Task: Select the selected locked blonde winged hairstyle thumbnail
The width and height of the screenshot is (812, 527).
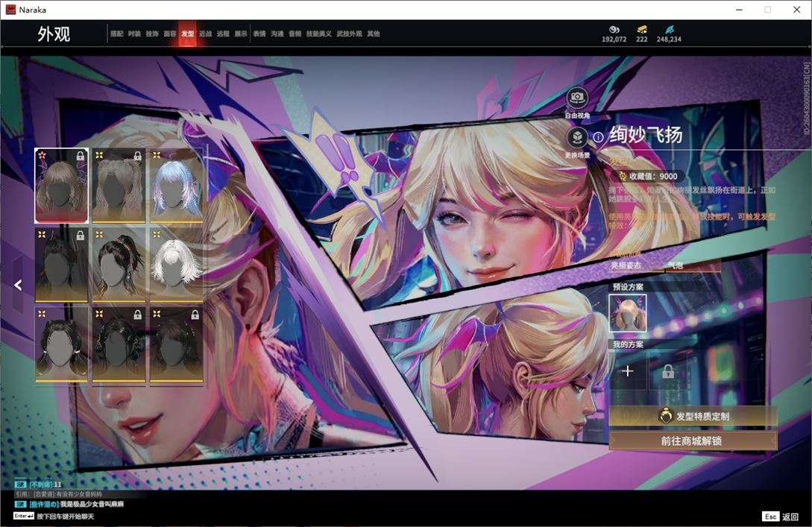Action: click(62, 186)
